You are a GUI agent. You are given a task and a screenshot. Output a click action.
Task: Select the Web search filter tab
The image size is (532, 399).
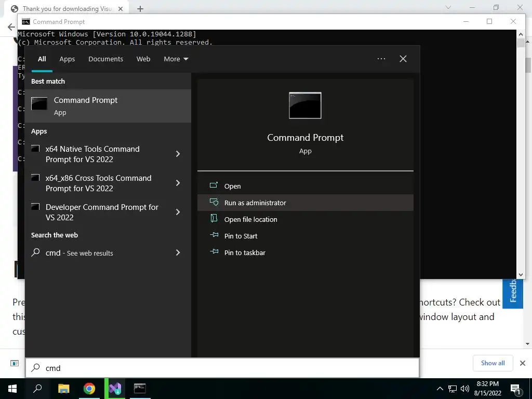pyautogui.click(x=143, y=59)
